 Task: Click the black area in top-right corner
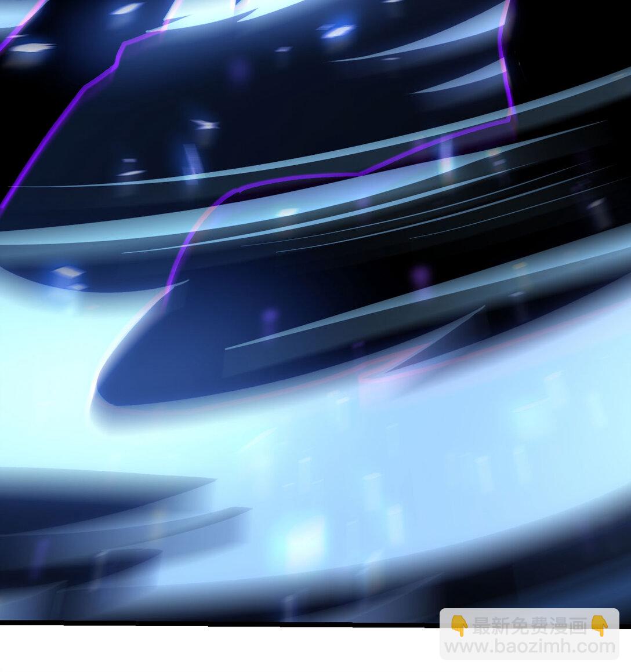(x=580, y=35)
